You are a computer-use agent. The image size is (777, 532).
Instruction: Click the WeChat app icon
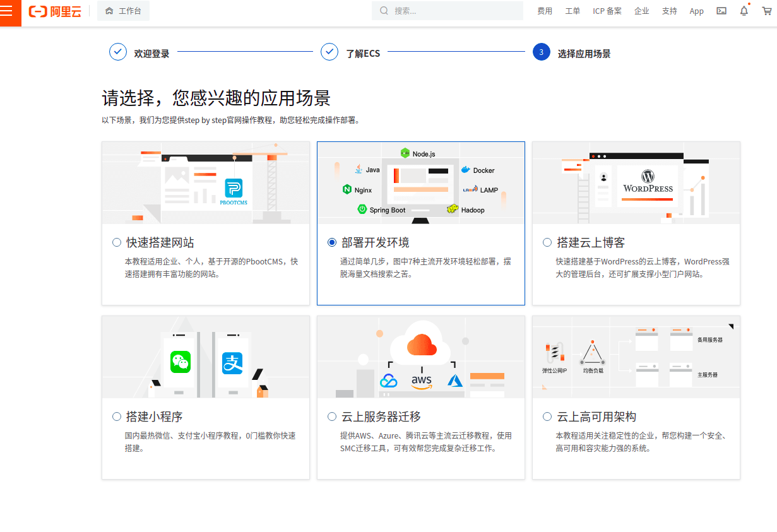pyautogui.click(x=181, y=362)
